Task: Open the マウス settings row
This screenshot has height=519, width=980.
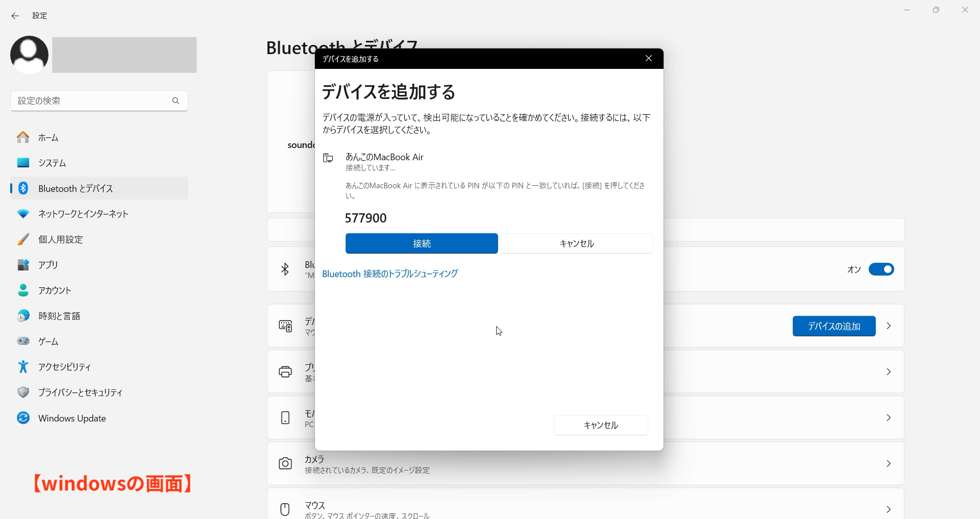Action: (585, 504)
